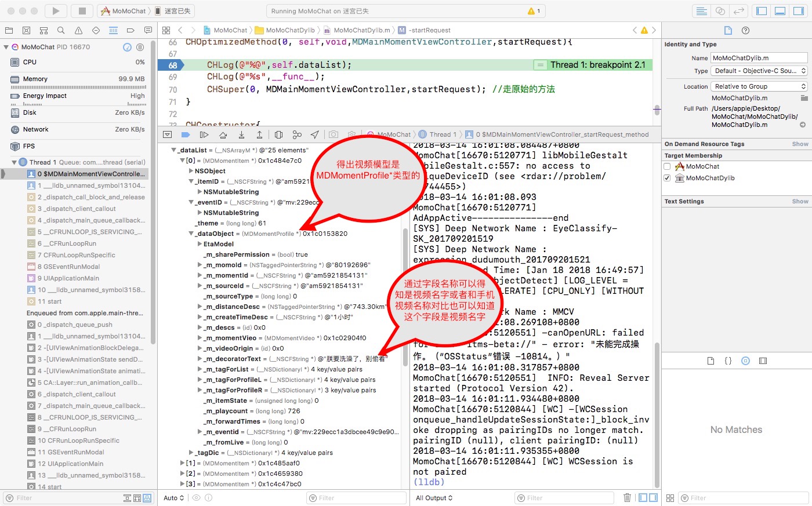Open the Test navigator diamond icon
Viewport: 812px width, 506px height.
point(96,30)
